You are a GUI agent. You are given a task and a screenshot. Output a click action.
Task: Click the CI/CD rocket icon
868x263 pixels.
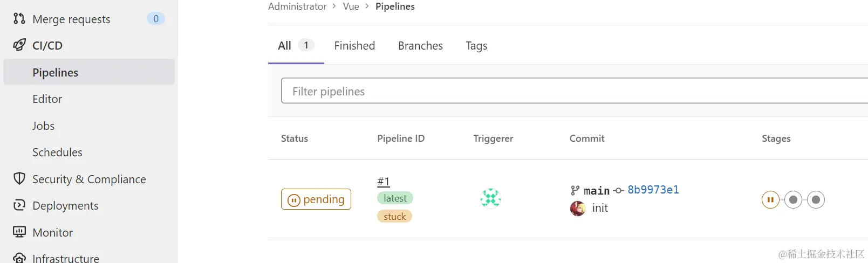19,45
